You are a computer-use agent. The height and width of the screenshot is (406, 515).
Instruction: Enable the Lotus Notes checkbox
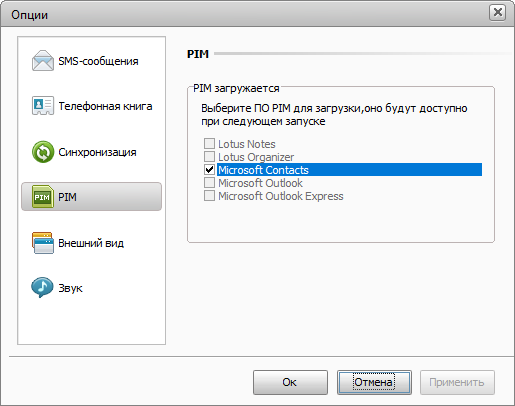click(x=209, y=144)
